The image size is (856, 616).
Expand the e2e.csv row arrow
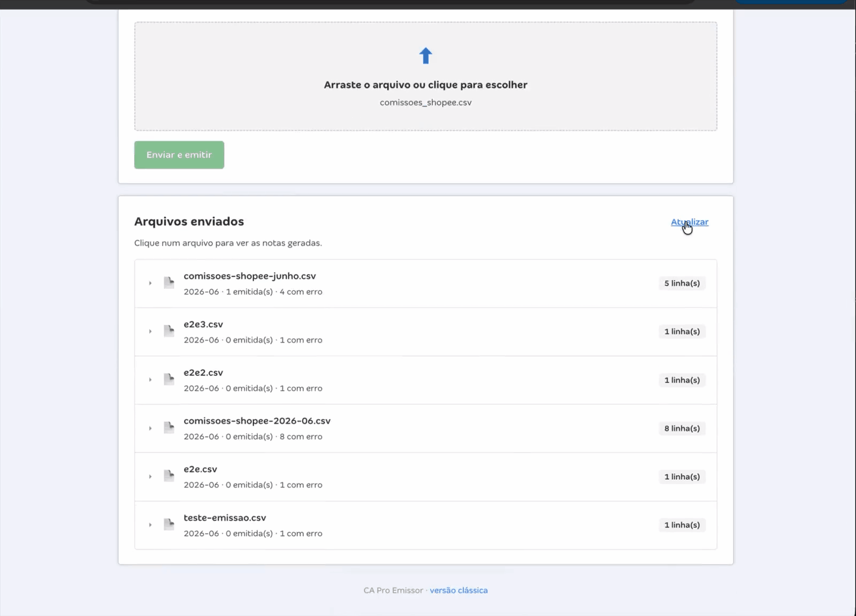pos(150,476)
